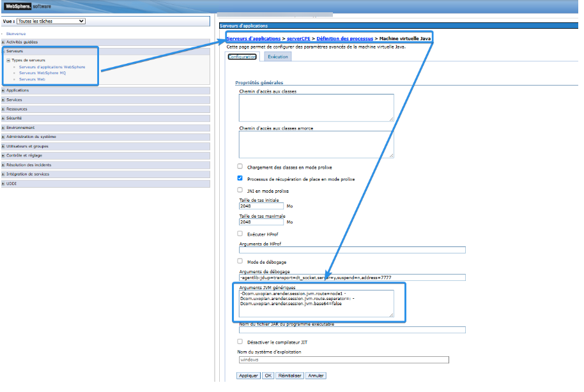The height and width of the screenshot is (392, 584).
Task: Open Serveurs WebSphere MQ in the tree
Action: pyautogui.click(x=42, y=73)
